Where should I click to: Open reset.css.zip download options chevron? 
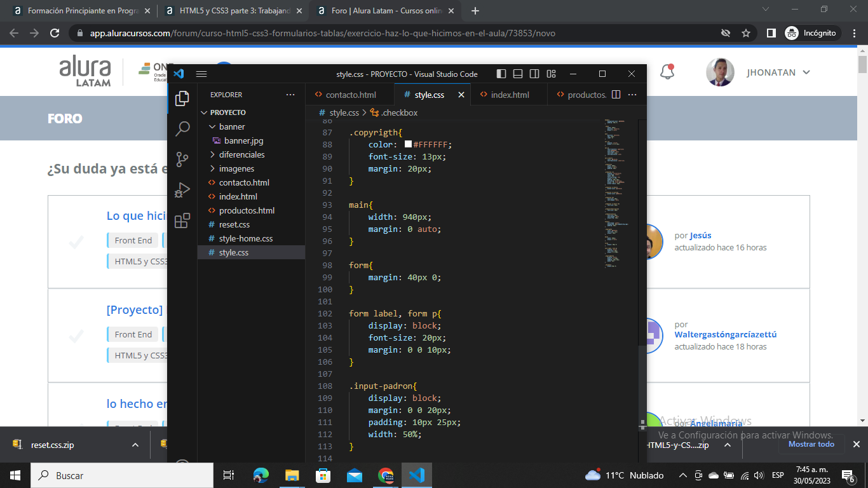[x=135, y=445]
